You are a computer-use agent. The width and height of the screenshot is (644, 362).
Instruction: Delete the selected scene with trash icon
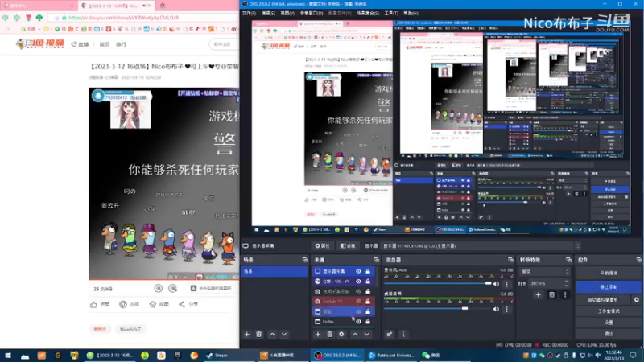[258, 334]
